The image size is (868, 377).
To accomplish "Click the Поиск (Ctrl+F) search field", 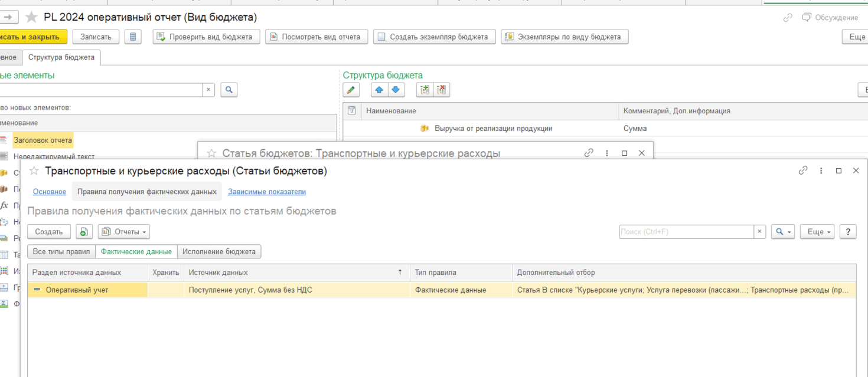I will pyautogui.click(x=686, y=232).
